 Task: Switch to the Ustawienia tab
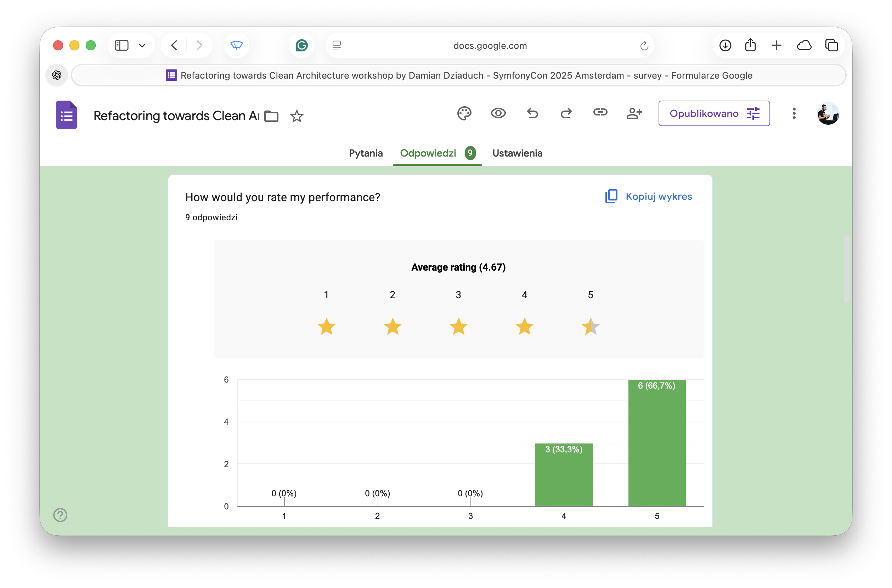[x=517, y=153]
